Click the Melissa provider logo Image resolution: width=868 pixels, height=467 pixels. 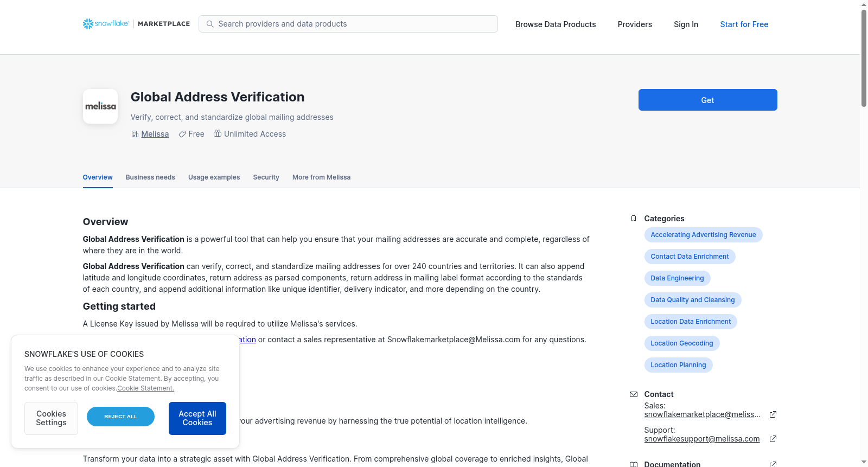(100, 106)
